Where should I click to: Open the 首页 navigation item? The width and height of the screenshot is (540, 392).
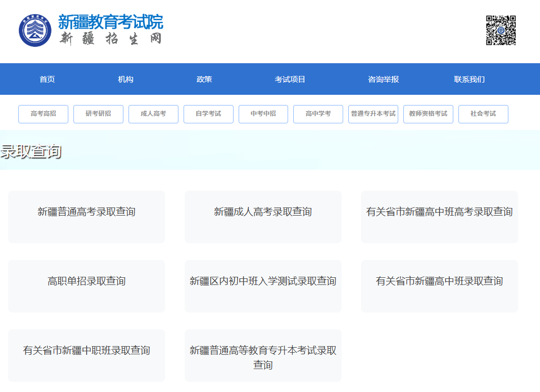(47, 79)
